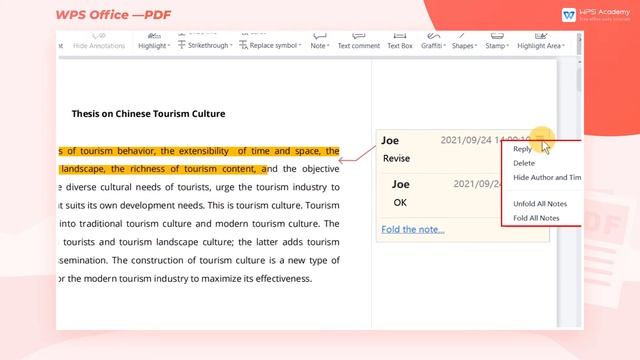Open the note options menu icon
Image resolution: width=640 pixels, height=360 pixels.
click(540, 138)
